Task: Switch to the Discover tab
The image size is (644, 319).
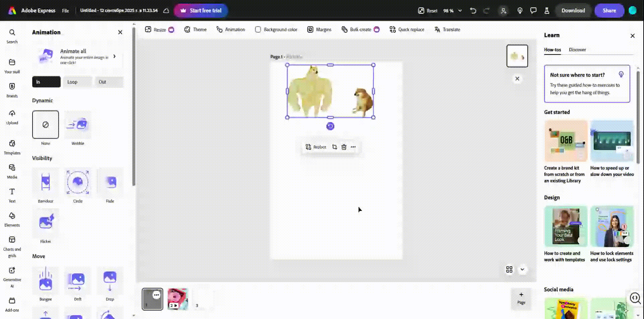Action: click(577, 50)
